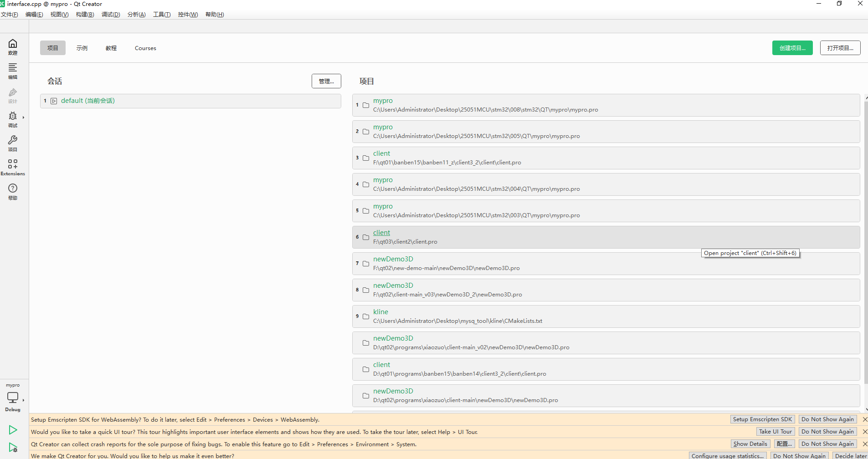Close the Emscripten SDK info bar
Image resolution: width=868 pixels, height=459 pixels.
pyautogui.click(x=865, y=419)
